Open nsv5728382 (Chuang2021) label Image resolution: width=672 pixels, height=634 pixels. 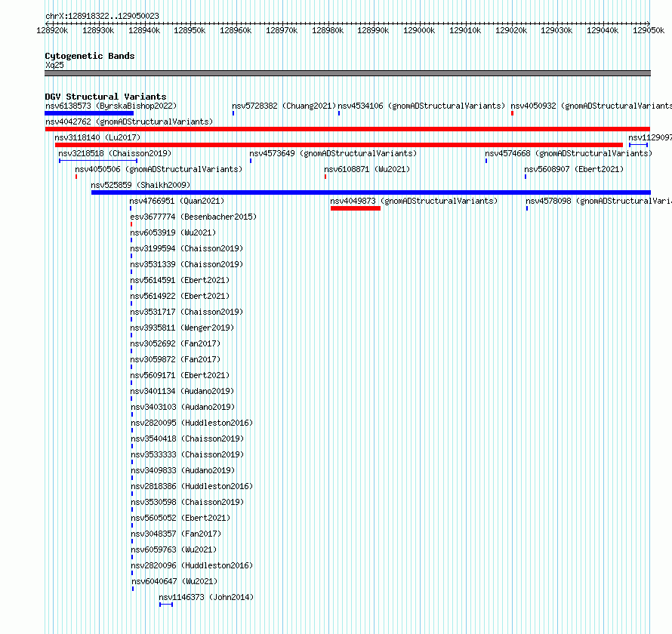tap(284, 106)
